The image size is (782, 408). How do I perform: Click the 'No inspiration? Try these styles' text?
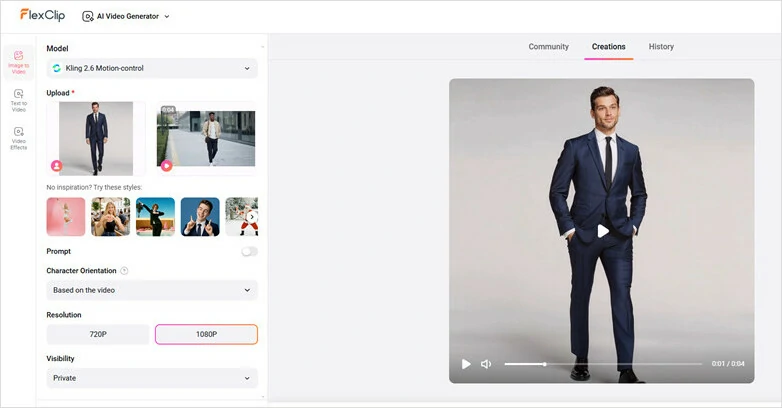pyautogui.click(x=94, y=188)
